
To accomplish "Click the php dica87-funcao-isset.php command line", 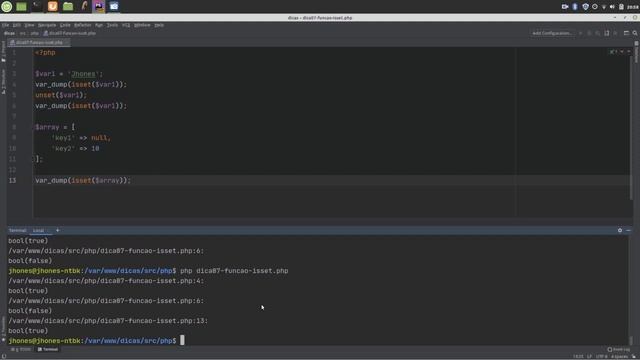I will pos(234,271).
